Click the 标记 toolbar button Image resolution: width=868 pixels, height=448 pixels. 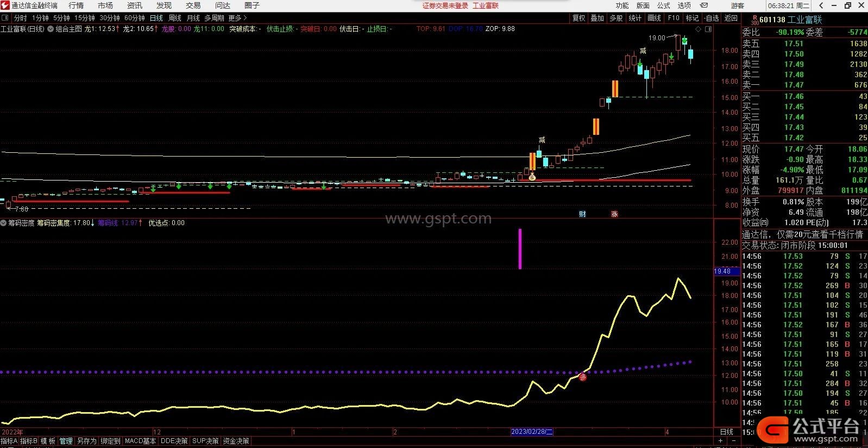(x=692, y=18)
